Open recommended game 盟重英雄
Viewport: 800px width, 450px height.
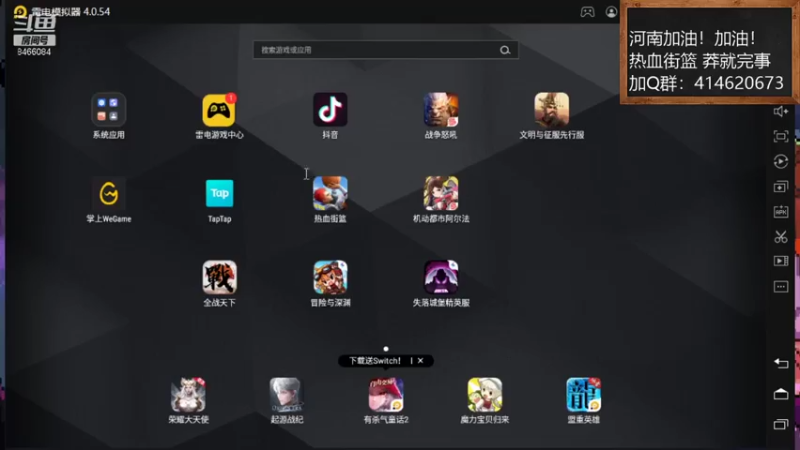[584, 394]
